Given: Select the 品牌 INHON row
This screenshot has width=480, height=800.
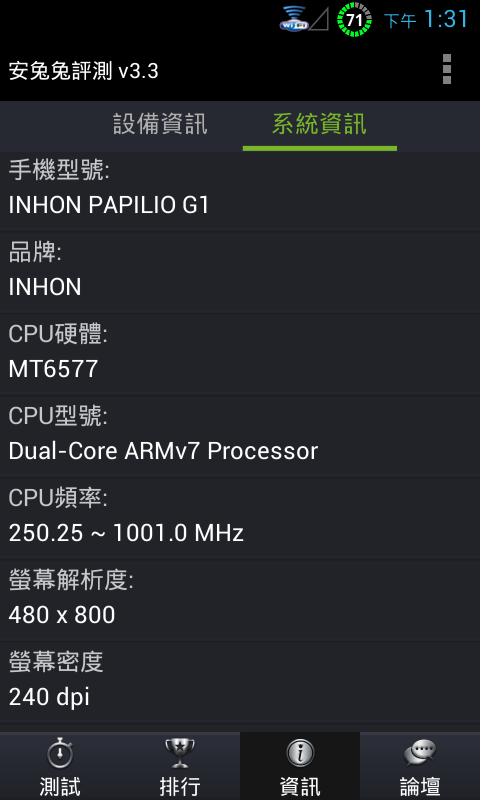Looking at the screenshot, I should [240, 270].
